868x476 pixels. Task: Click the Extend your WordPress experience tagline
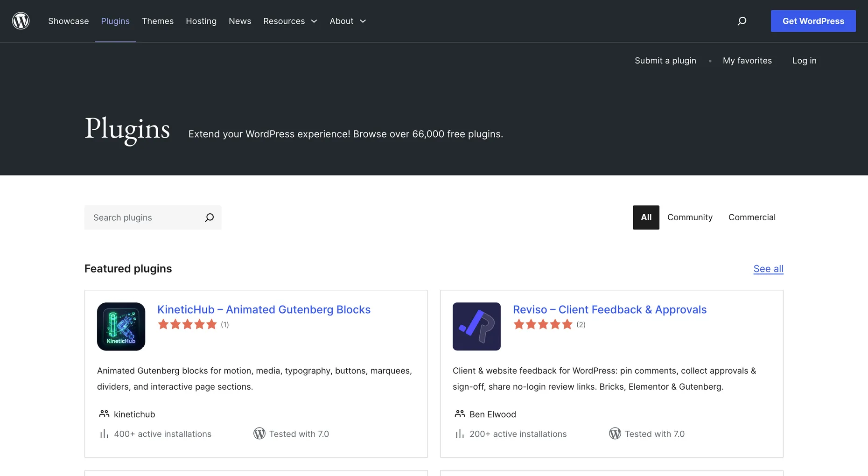click(x=346, y=134)
